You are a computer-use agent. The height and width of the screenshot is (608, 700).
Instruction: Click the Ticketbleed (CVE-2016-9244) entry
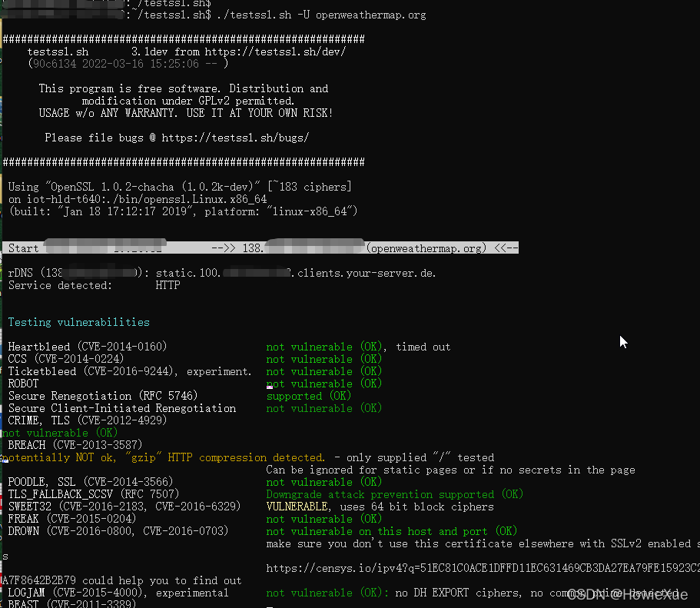(x=130, y=371)
